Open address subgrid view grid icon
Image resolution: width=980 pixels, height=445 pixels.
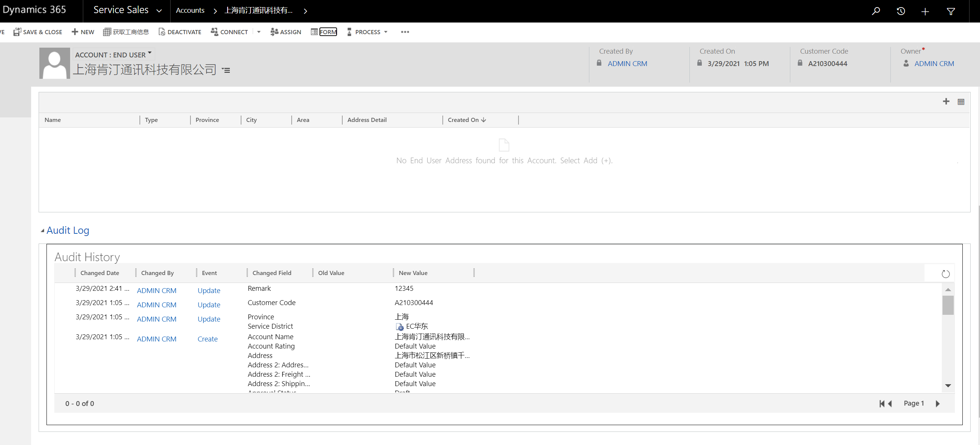pyautogui.click(x=961, y=102)
